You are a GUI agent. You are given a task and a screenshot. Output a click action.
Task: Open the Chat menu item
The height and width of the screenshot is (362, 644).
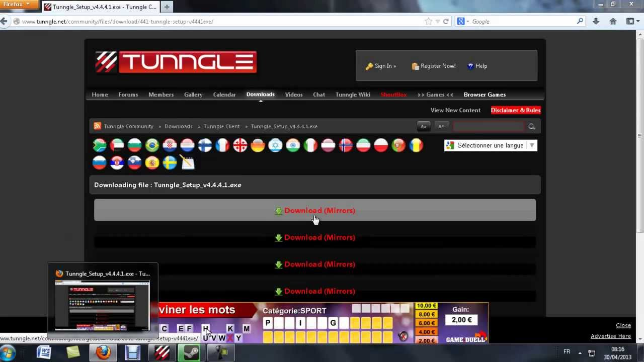coord(319,95)
